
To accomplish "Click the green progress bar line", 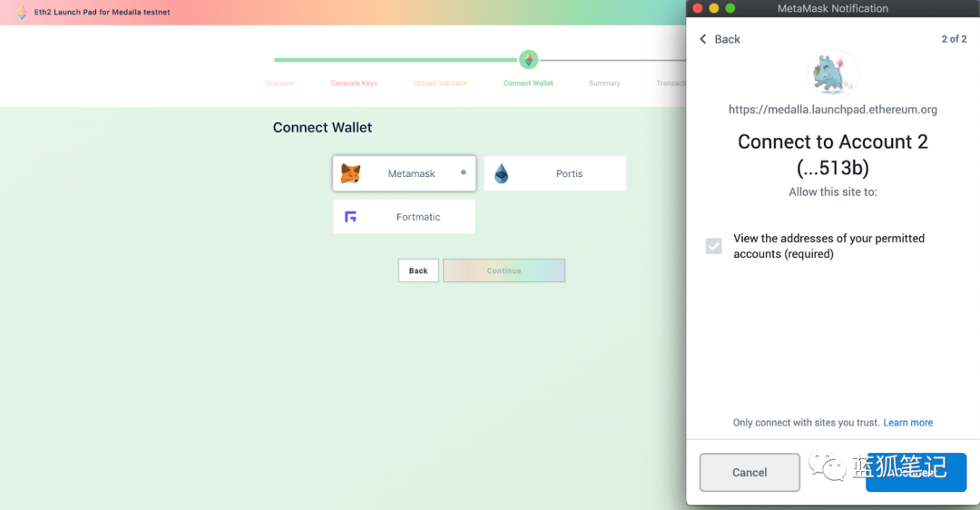I will (x=396, y=60).
